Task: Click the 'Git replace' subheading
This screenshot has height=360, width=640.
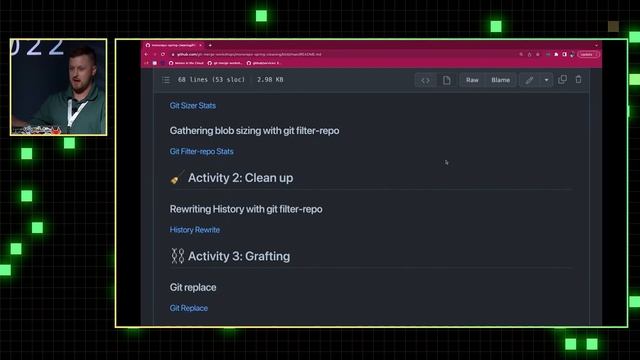Action: coord(193,287)
